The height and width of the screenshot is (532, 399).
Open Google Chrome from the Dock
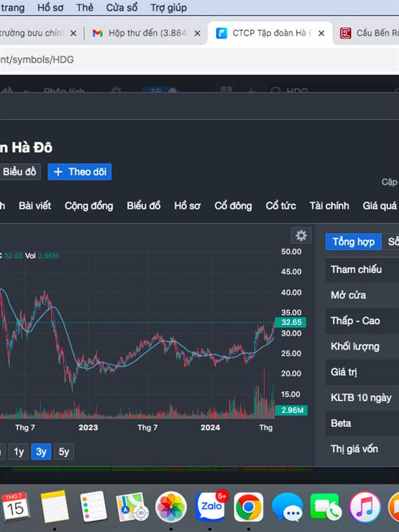point(249,507)
